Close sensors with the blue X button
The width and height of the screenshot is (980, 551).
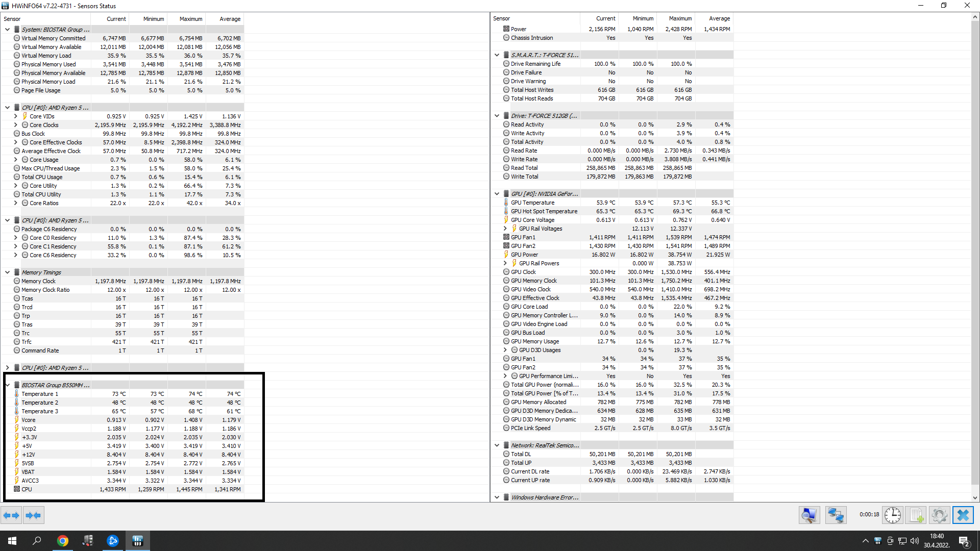pos(963,515)
